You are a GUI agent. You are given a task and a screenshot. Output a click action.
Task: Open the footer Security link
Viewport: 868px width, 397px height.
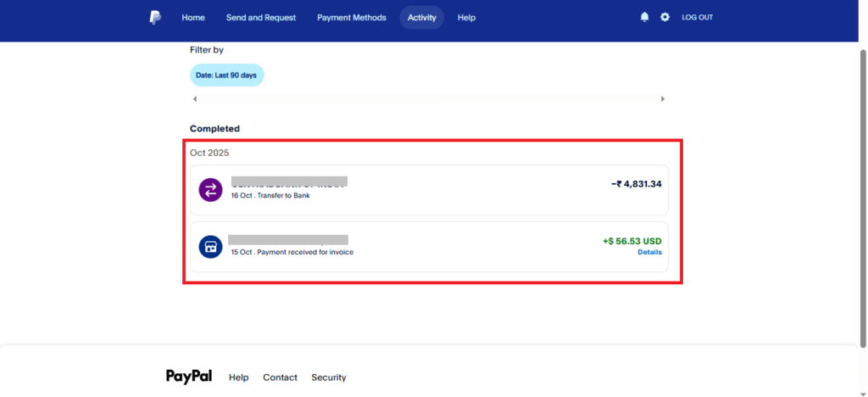pos(329,377)
